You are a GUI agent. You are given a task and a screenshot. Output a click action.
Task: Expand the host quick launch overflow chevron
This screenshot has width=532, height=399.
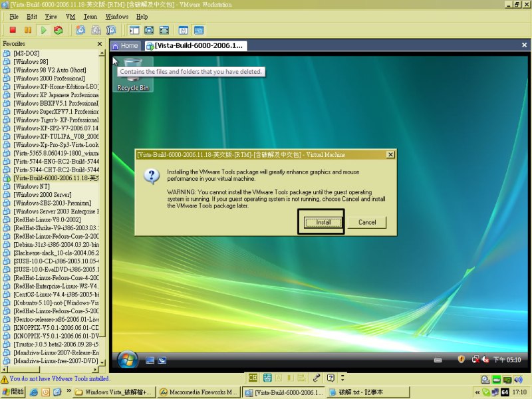coord(69,391)
